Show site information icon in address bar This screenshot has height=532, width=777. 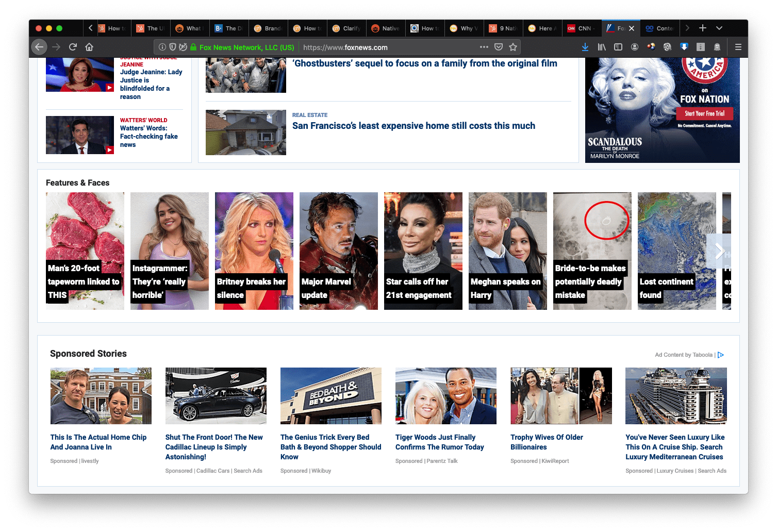[x=162, y=47]
